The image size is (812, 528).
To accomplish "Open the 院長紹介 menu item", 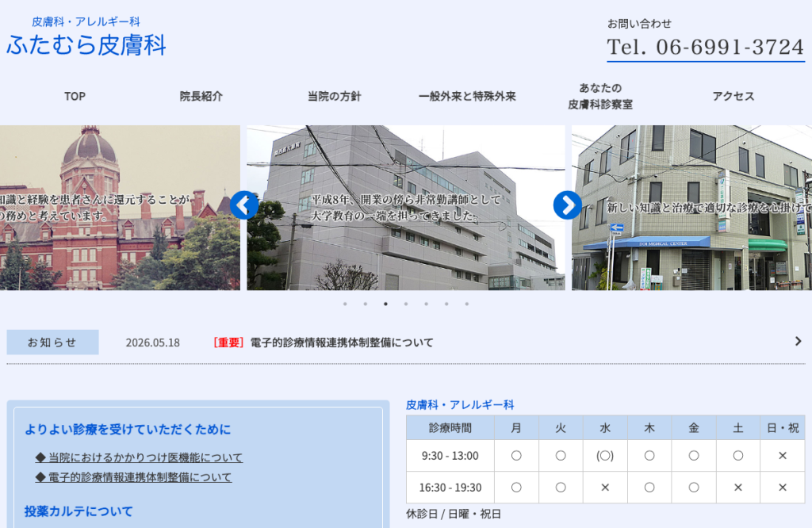I will pyautogui.click(x=201, y=96).
